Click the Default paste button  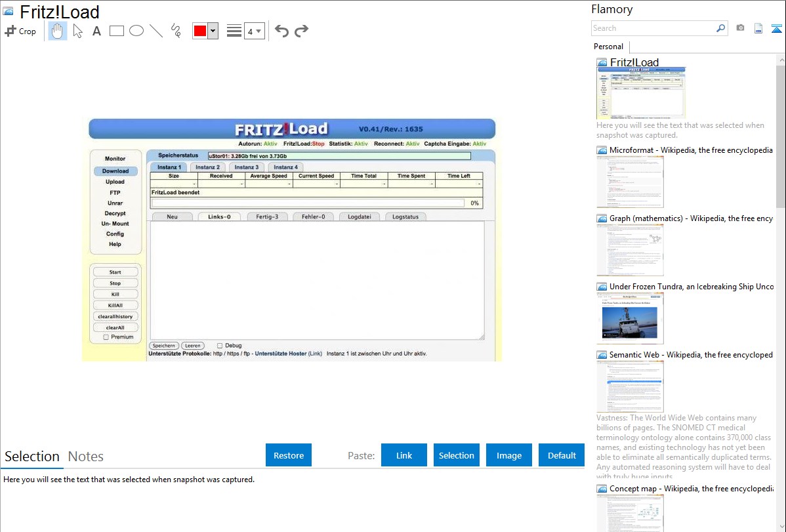[562, 455]
